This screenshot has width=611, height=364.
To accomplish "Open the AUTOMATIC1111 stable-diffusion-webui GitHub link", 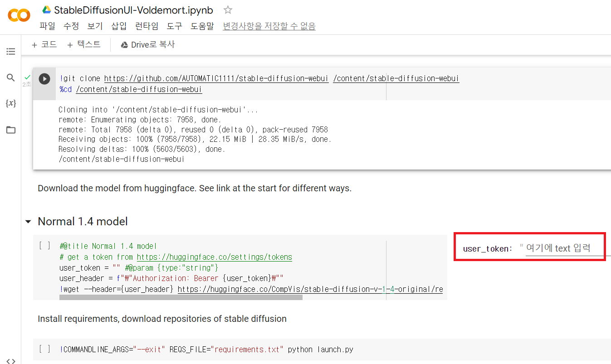I will point(216,79).
